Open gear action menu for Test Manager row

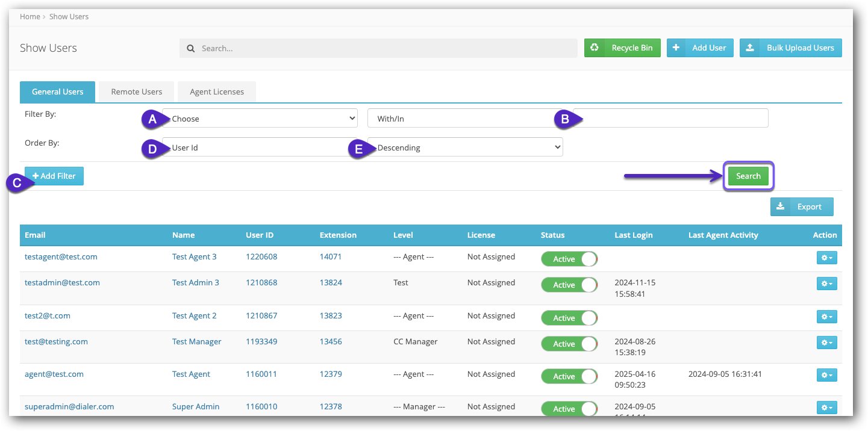tap(826, 342)
